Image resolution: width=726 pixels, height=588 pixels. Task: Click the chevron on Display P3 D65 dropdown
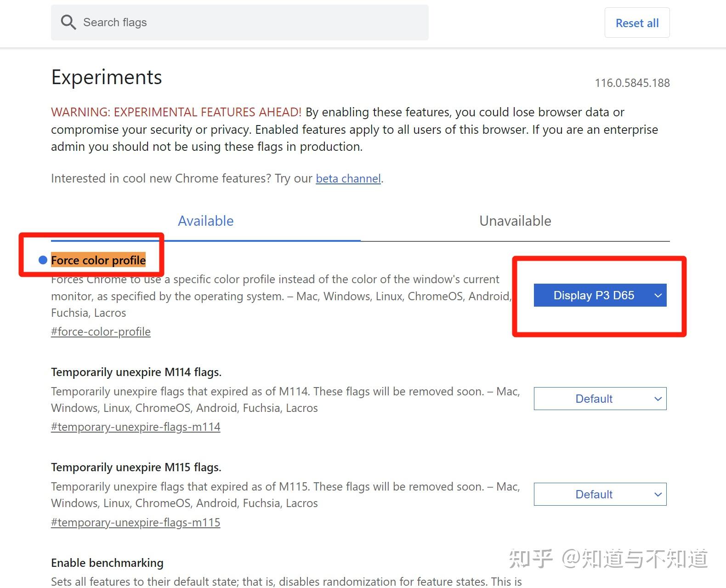(658, 296)
